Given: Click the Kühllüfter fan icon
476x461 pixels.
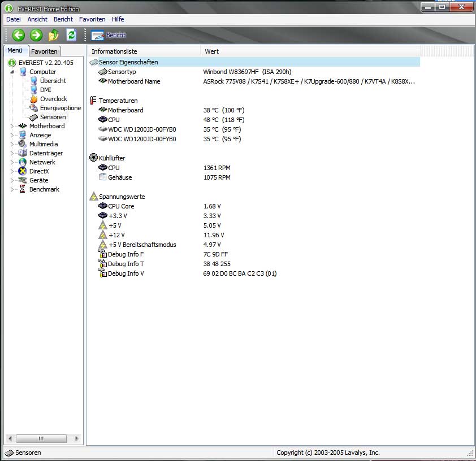Looking at the screenshot, I should coord(93,158).
